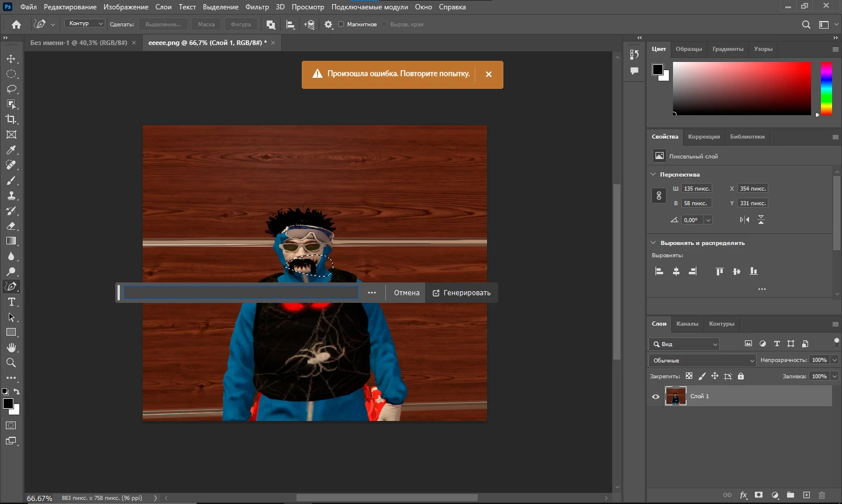Show more align options three dots
Image resolution: width=842 pixels, height=504 pixels.
[762, 289]
